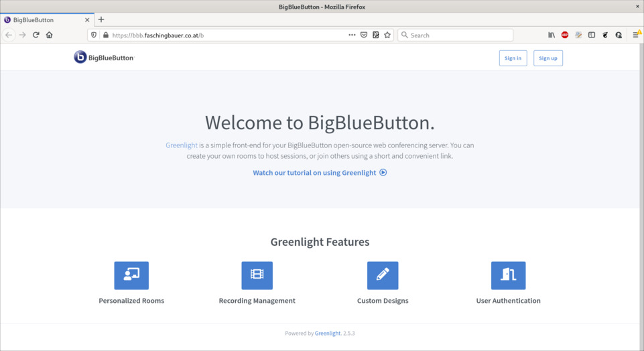Click the BigBlueButton logo in header
644x351 pixels.
coord(104,58)
